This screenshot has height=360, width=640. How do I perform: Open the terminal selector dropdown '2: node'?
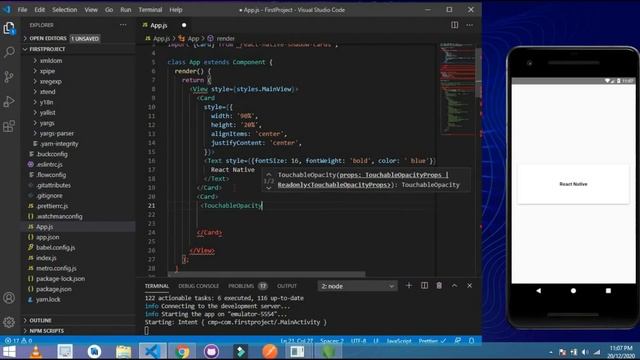click(x=357, y=286)
